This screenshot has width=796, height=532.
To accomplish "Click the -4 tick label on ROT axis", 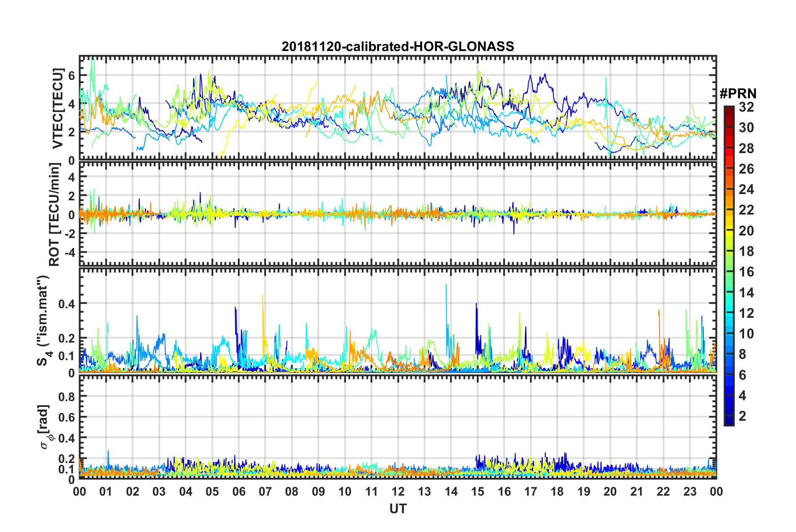I will [69, 253].
